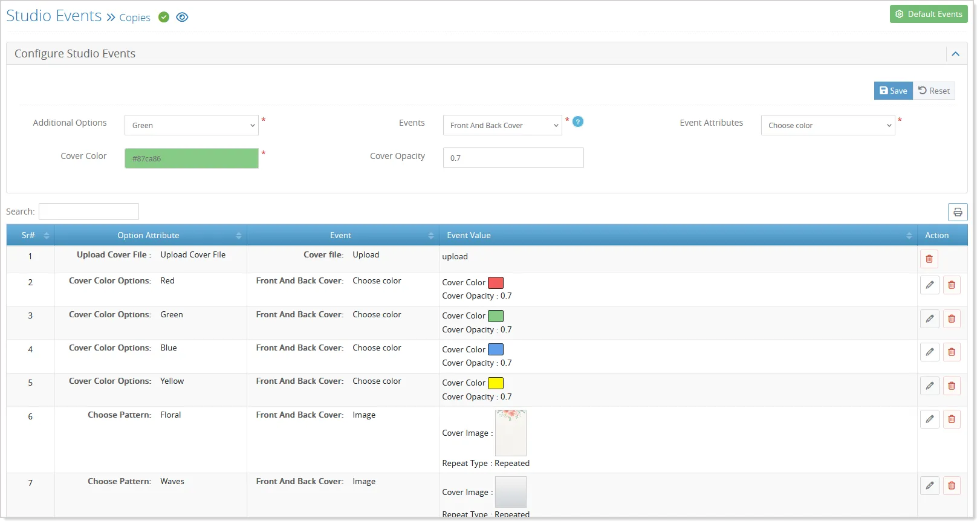Collapse the Configure Studio Events panel
This screenshot has height=524, width=980.
pos(955,54)
